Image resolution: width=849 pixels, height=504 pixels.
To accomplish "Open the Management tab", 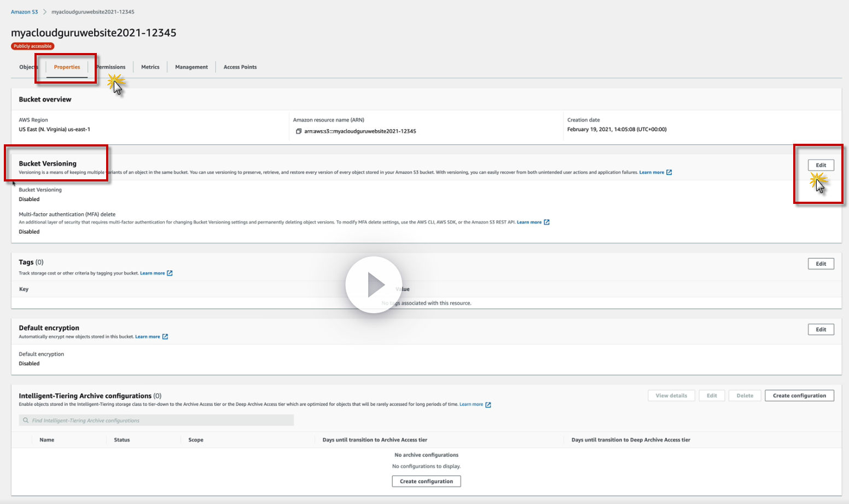I will click(191, 67).
